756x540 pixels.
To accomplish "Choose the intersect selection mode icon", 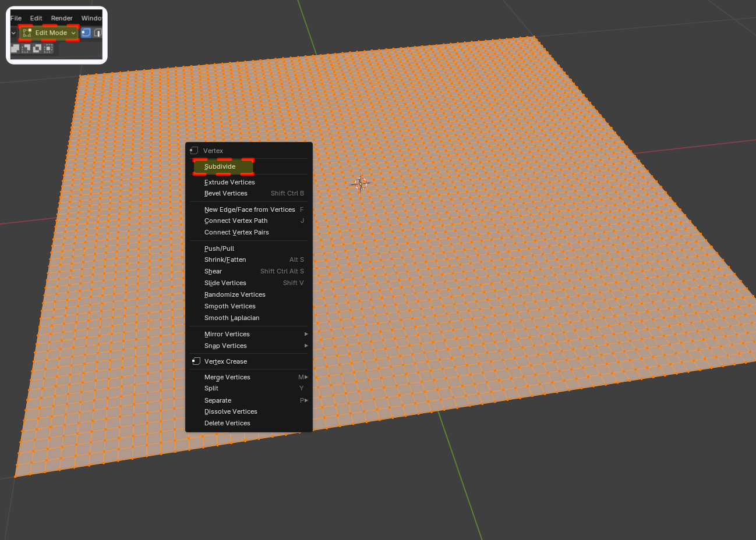I will coord(48,49).
